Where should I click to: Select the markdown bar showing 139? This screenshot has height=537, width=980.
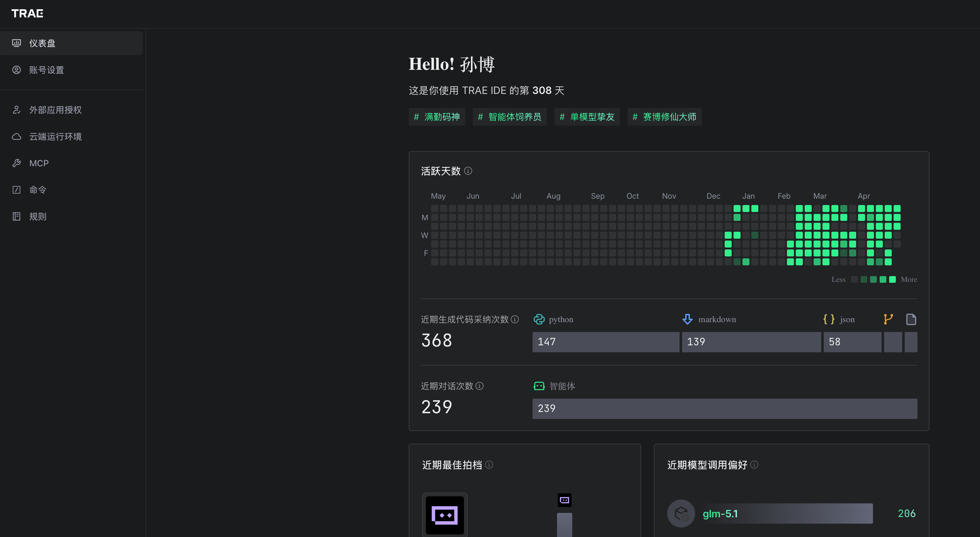point(751,342)
